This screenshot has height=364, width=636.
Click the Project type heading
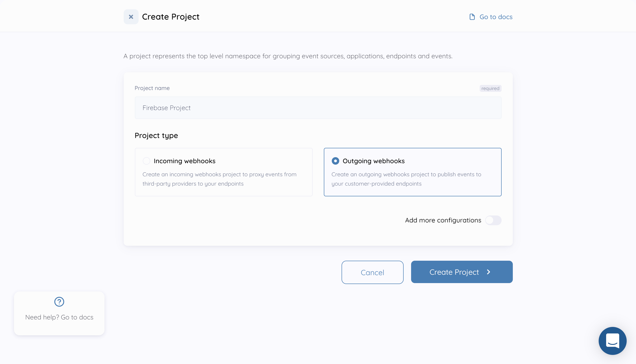click(156, 135)
